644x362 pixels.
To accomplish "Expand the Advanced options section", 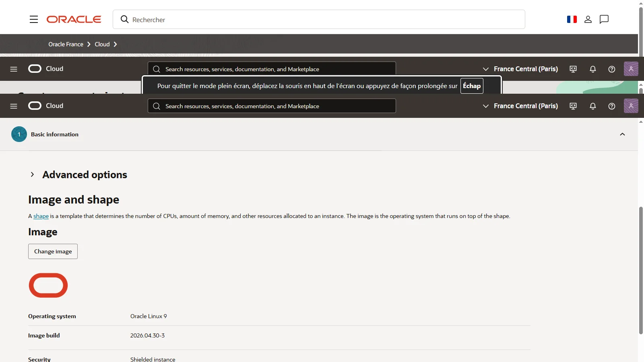I will pos(32,175).
